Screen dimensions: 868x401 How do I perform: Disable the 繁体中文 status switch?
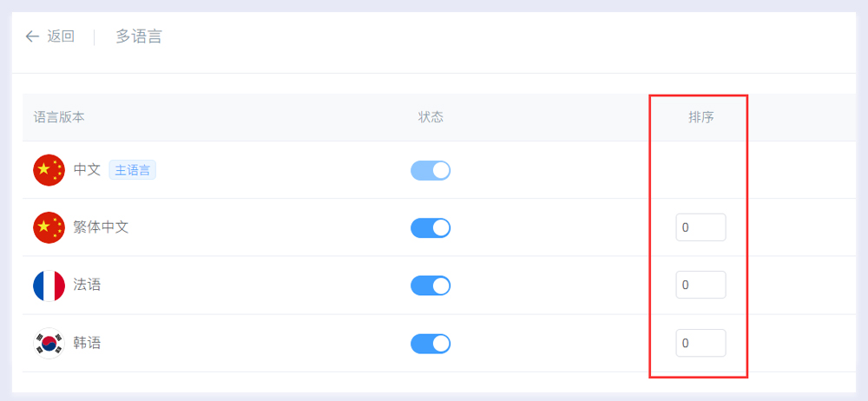pyautogui.click(x=431, y=227)
